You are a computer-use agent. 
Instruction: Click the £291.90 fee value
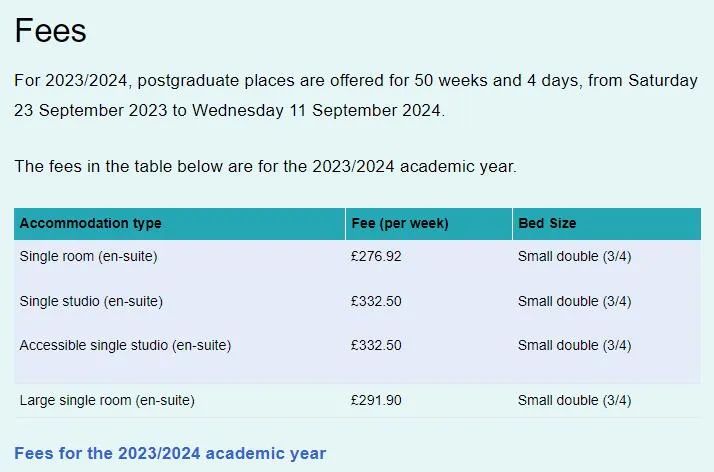click(376, 400)
